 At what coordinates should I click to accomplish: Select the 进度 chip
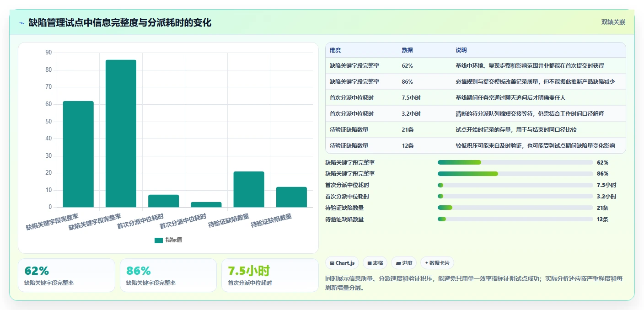coord(404,263)
